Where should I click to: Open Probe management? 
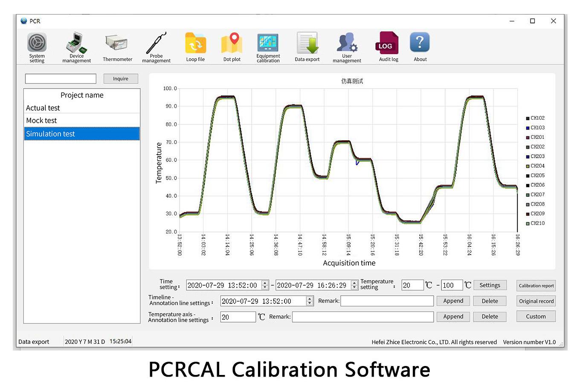tap(156, 48)
